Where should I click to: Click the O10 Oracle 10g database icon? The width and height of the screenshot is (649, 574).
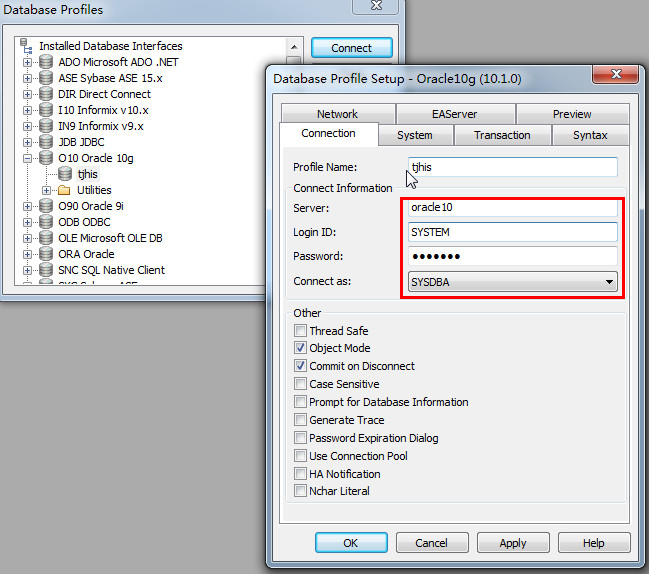pos(46,158)
